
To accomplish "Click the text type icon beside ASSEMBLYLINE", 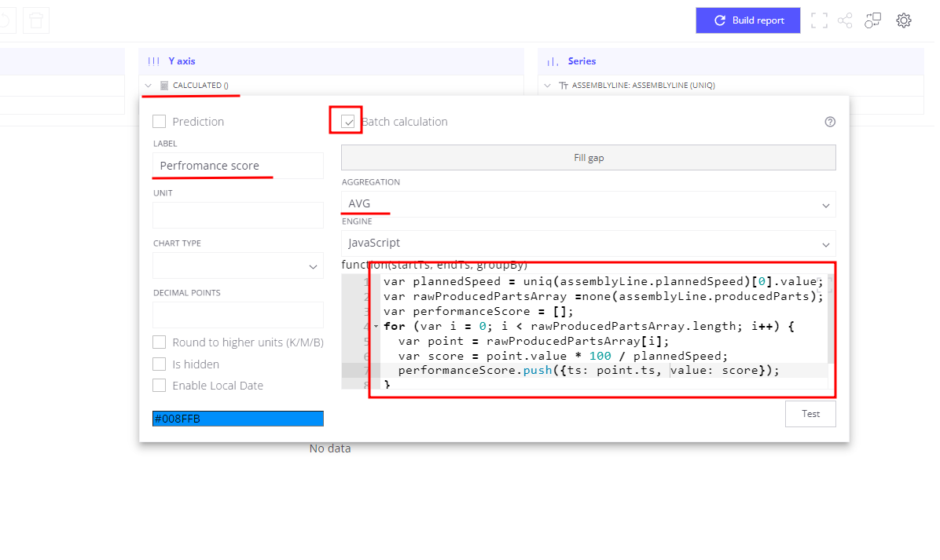I will [x=563, y=85].
